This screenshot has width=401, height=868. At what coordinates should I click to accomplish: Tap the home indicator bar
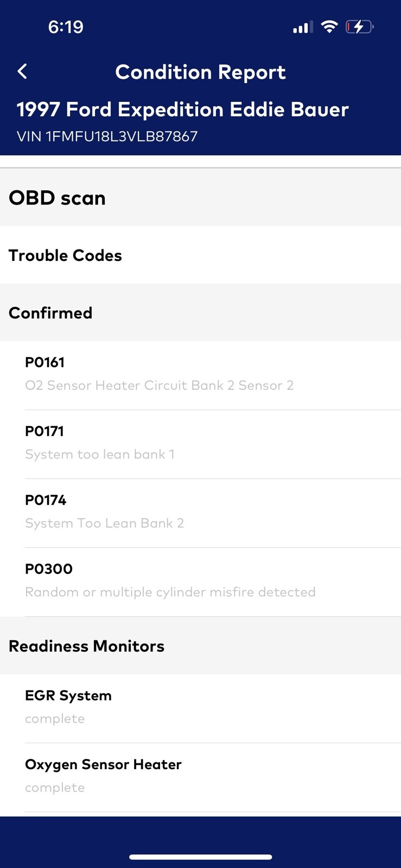point(200,857)
